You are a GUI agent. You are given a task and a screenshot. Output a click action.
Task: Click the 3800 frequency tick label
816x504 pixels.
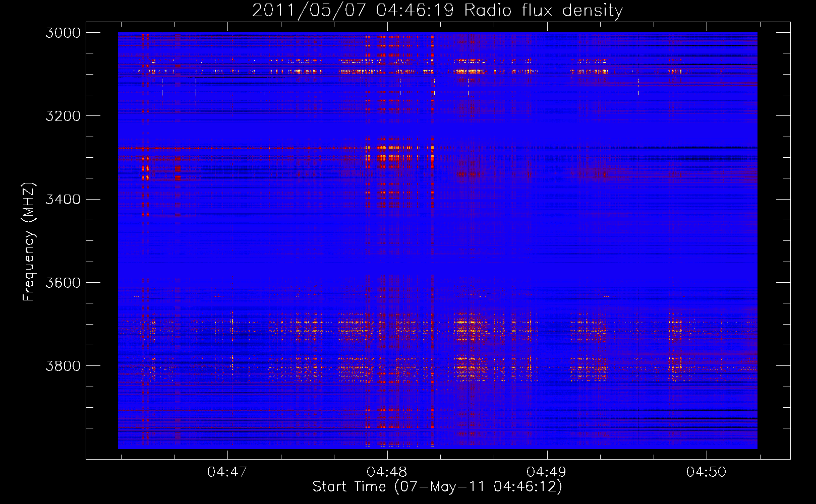(x=63, y=365)
